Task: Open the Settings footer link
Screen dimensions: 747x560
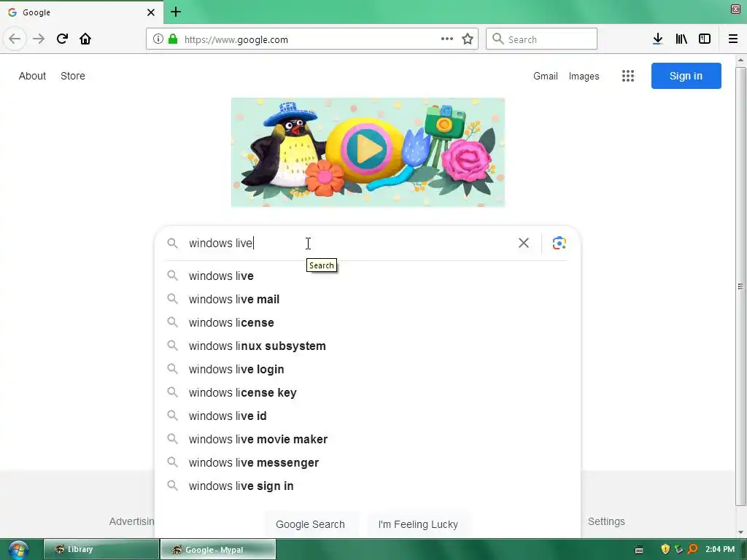Action: click(606, 521)
